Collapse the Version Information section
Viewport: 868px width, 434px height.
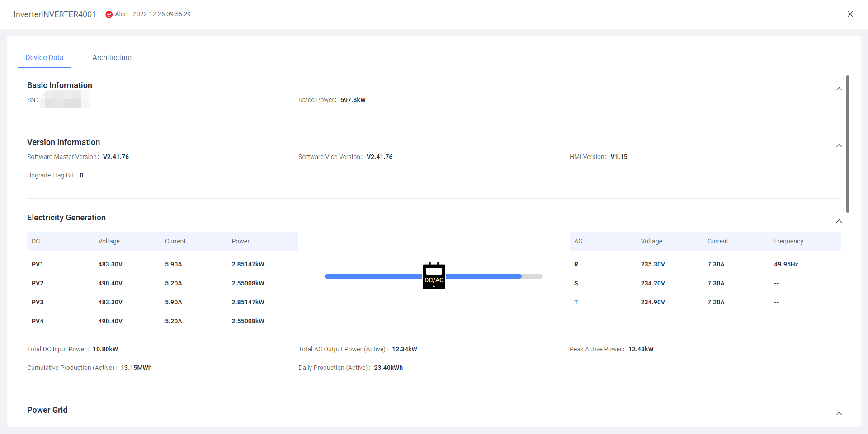tap(839, 146)
